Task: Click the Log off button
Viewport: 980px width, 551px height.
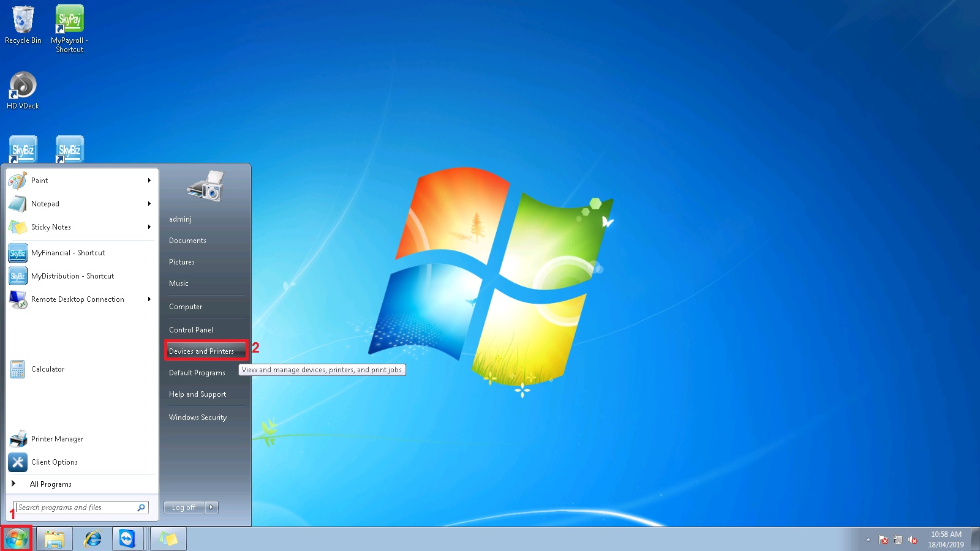Action: (184, 508)
